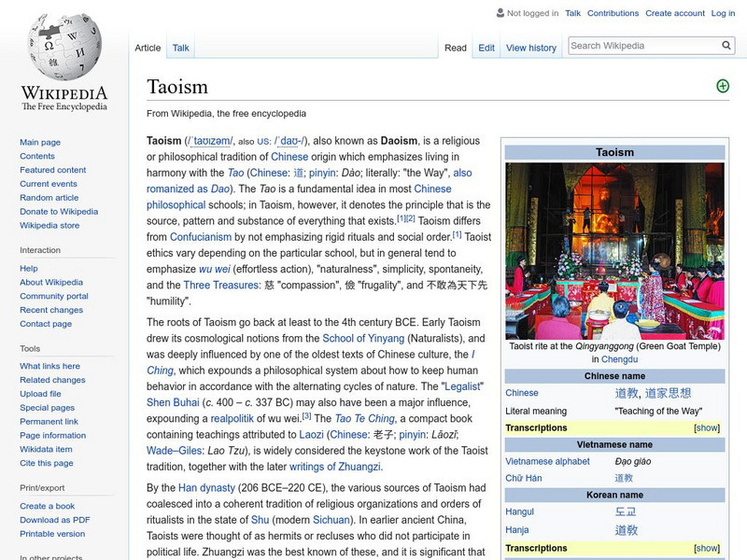The height and width of the screenshot is (560, 747).
Task: Click Download as PDF in sidebar
Action: (55, 520)
